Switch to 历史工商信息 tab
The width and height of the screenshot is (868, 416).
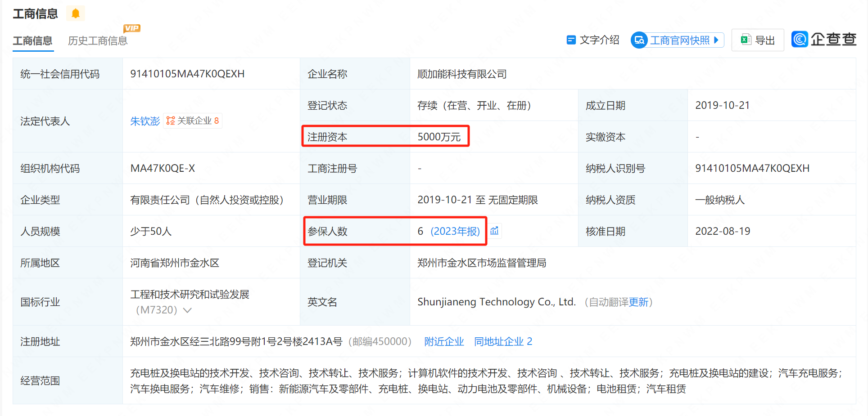pos(98,41)
